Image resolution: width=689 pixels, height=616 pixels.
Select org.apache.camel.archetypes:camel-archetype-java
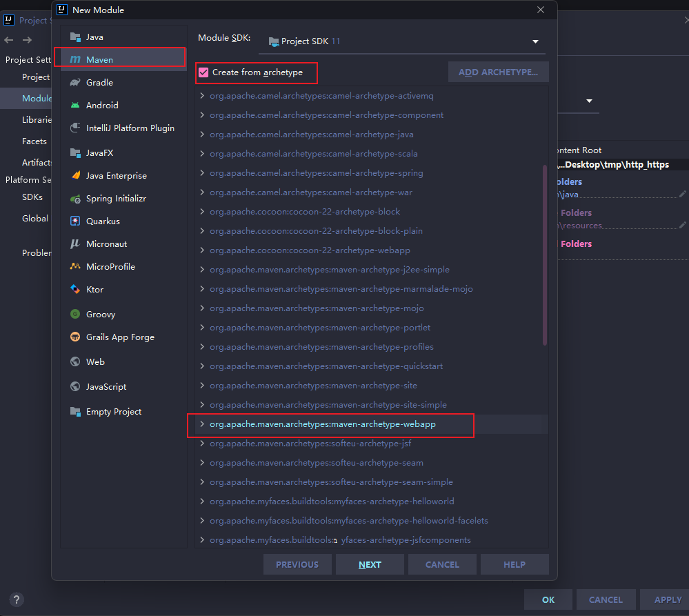point(311,134)
